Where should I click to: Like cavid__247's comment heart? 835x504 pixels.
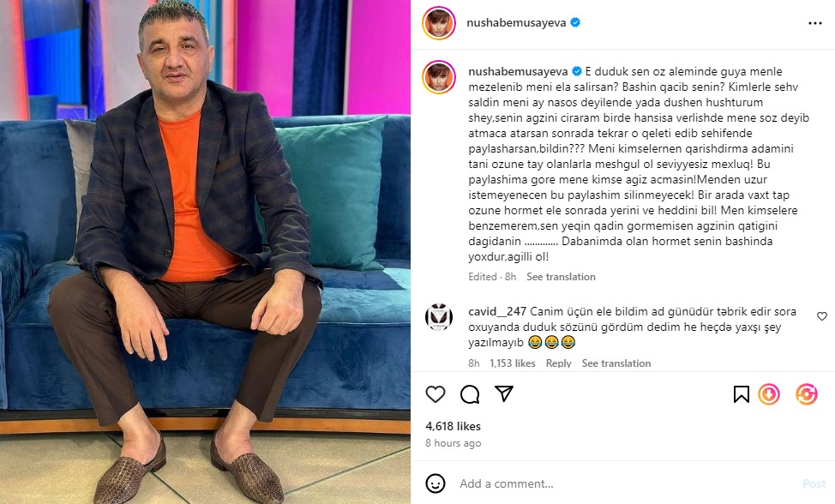822,316
